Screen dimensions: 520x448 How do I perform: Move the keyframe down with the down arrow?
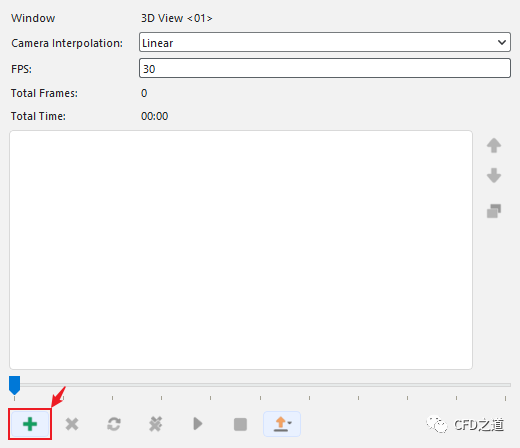494,175
